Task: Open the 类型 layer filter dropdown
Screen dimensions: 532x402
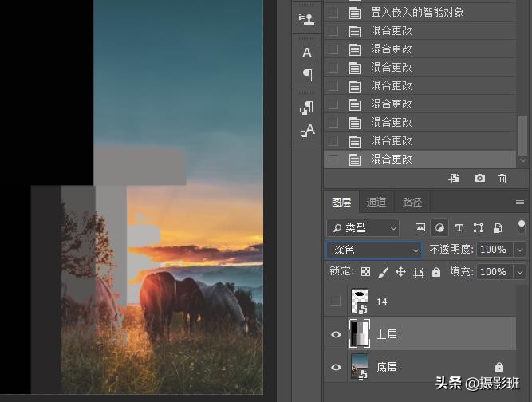Action: click(363, 227)
